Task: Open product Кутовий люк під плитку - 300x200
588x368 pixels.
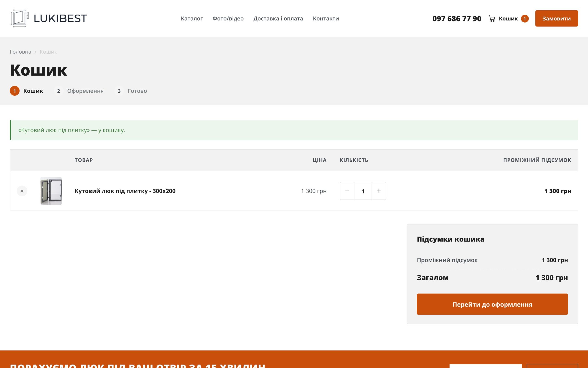Action: [125, 191]
